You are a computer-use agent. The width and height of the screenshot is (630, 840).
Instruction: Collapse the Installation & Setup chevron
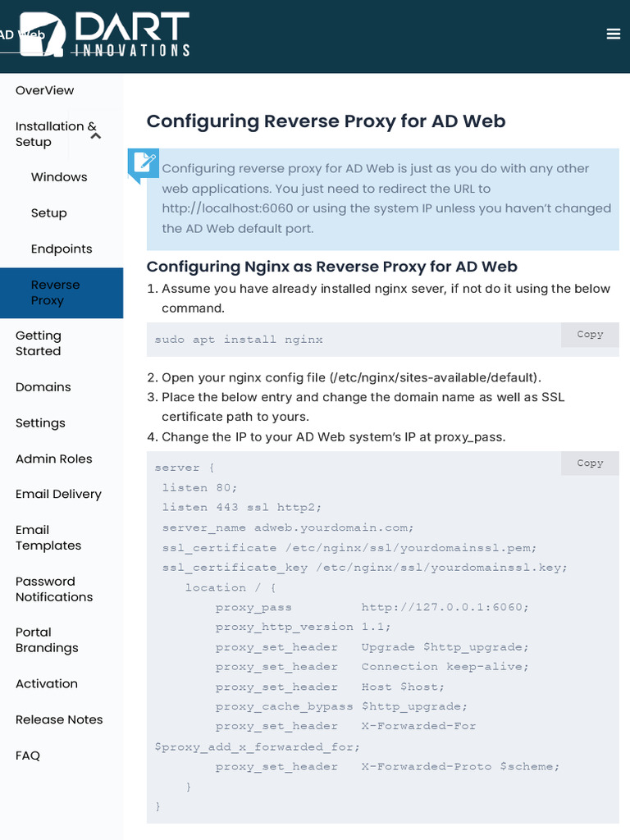(x=96, y=136)
